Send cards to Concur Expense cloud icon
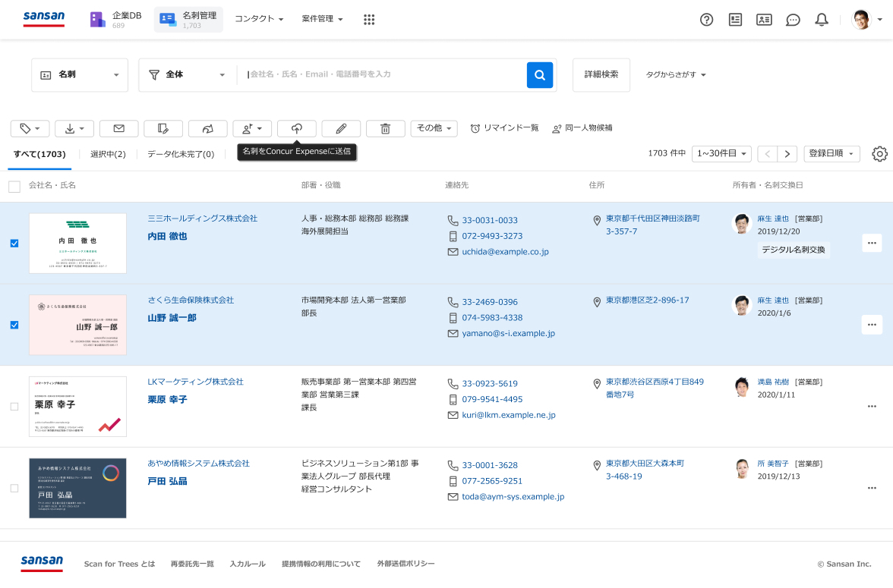Image resolution: width=893 pixels, height=588 pixels. (x=297, y=129)
